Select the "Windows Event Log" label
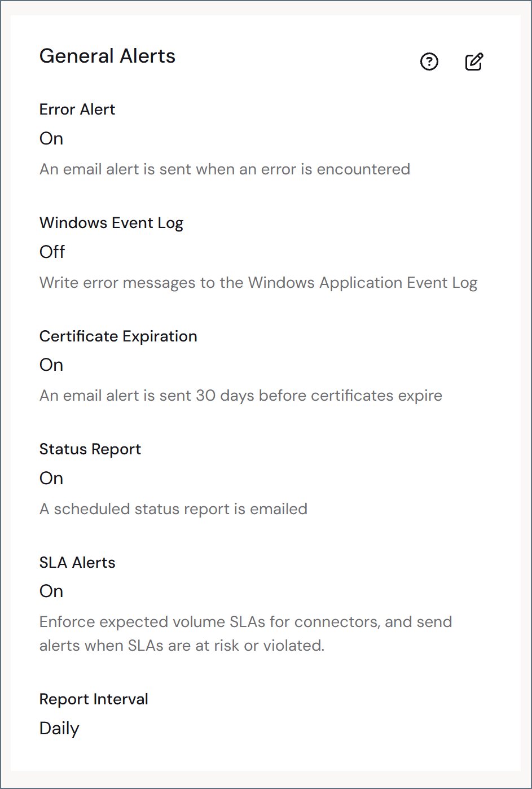The width and height of the screenshot is (532, 789). pos(111,223)
